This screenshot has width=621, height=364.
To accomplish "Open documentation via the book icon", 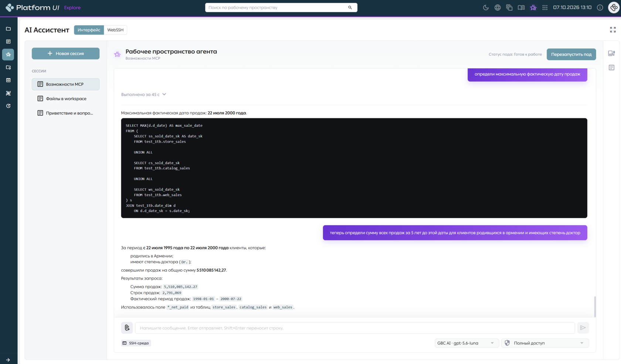I will pos(521,7).
